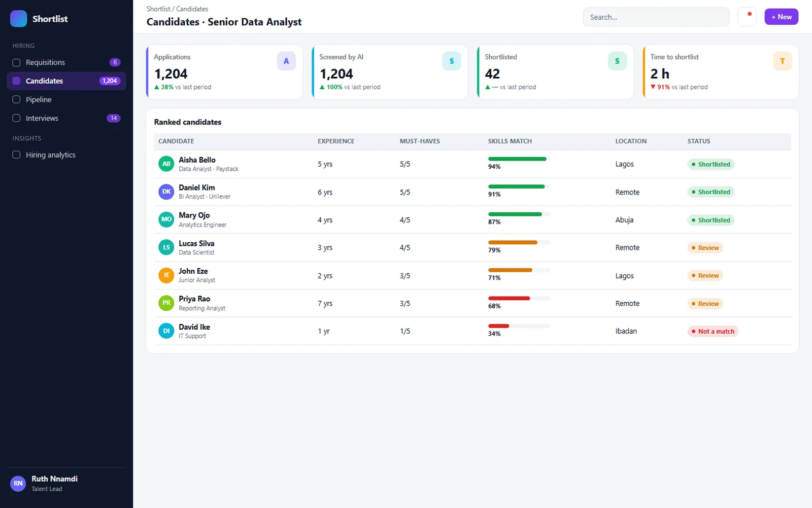Click Lucas Silva's Review status badge
This screenshot has width=812, height=508.
click(x=705, y=248)
